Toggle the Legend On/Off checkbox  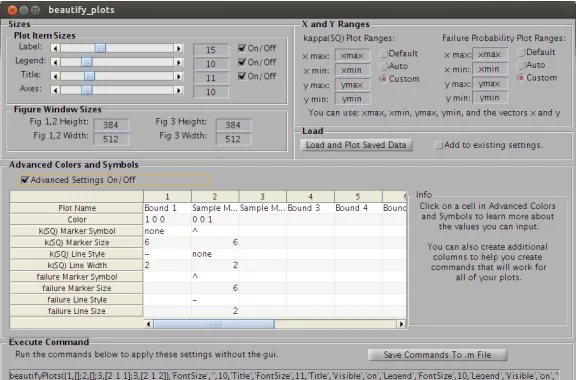coord(242,62)
